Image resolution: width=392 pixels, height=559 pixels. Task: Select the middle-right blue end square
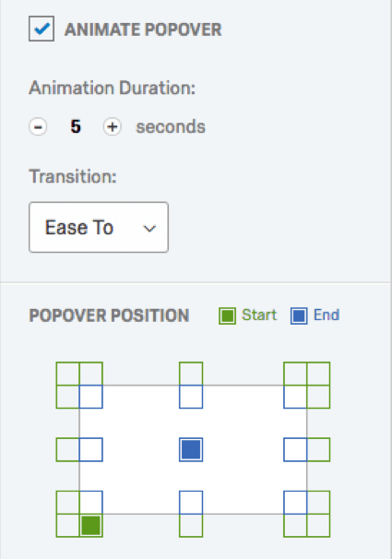click(x=295, y=449)
